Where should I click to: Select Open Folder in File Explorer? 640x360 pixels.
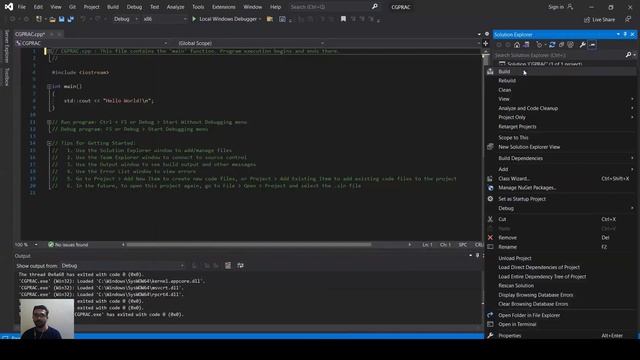pos(560,315)
